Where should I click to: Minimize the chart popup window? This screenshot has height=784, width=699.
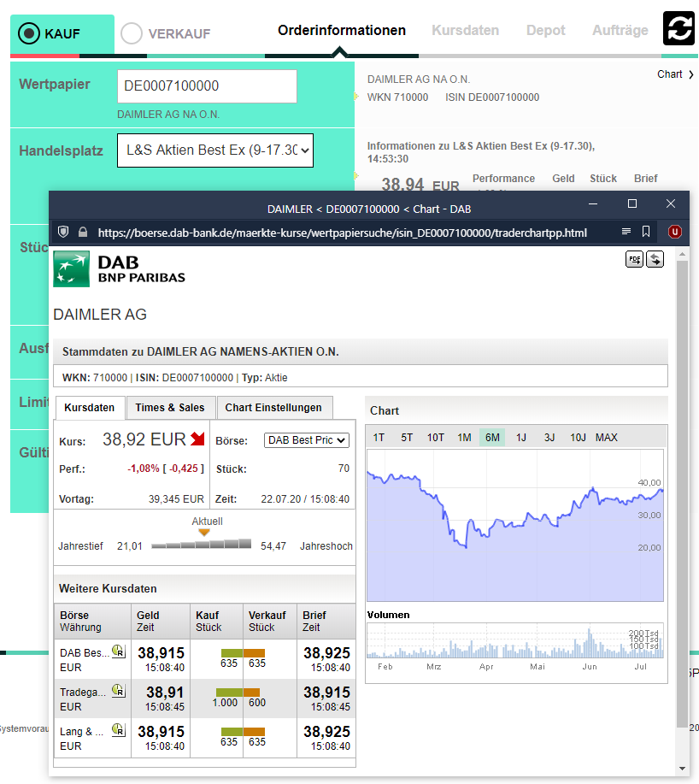[x=593, y=204]
